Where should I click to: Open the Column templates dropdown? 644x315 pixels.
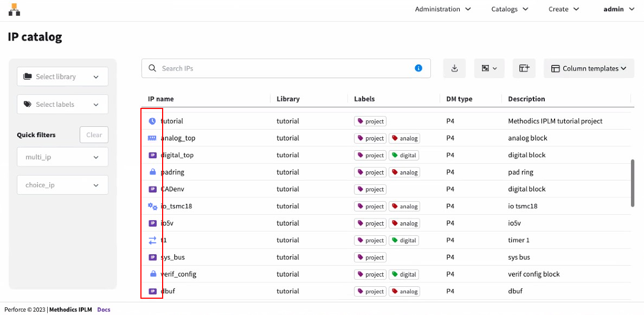[x=589, y=69]
